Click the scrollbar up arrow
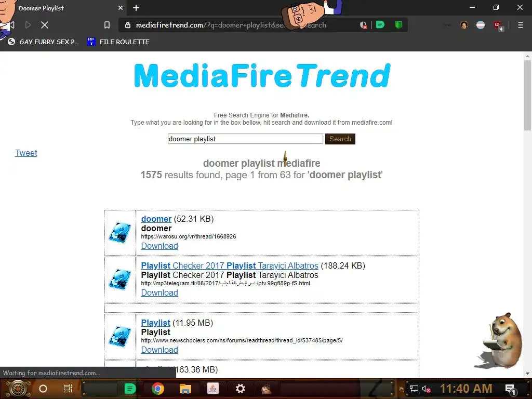 click(x=527, y=56)
